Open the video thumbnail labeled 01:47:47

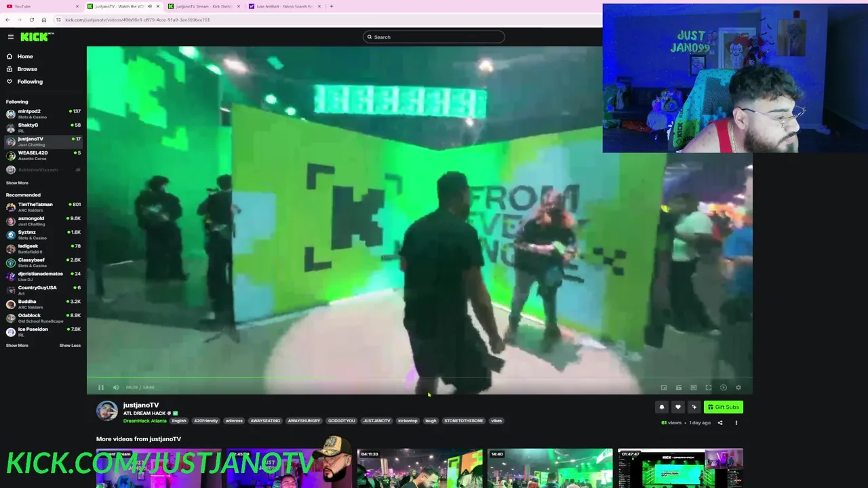tap(680, 468)
